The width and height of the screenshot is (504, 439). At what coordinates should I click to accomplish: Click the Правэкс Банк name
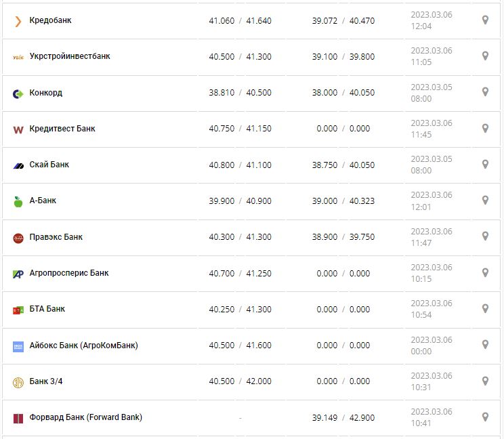point(56,237)
